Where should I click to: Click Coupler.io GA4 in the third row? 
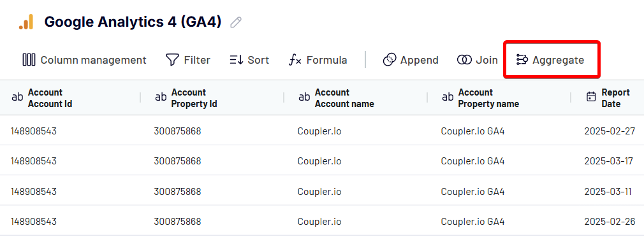pyautogui.click(x=472, y=192)
